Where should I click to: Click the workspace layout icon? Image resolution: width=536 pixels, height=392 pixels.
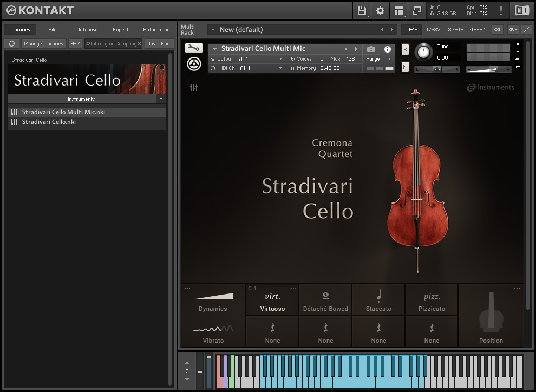tap(399, 10)
